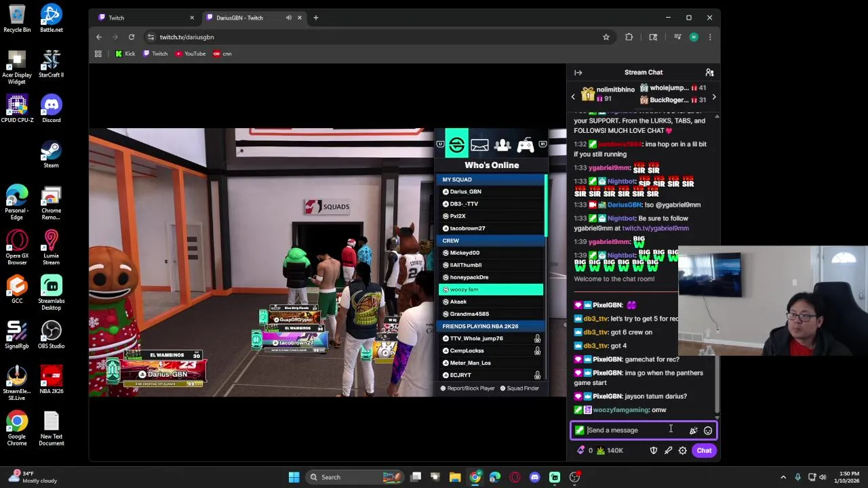Screen dimensions: 868x488
Task: Open Discord from the taskbar
Action: coord(534,477)
